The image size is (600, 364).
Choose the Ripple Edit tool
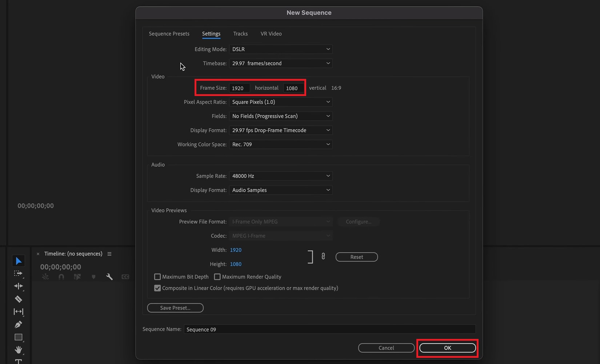(19, 286)
